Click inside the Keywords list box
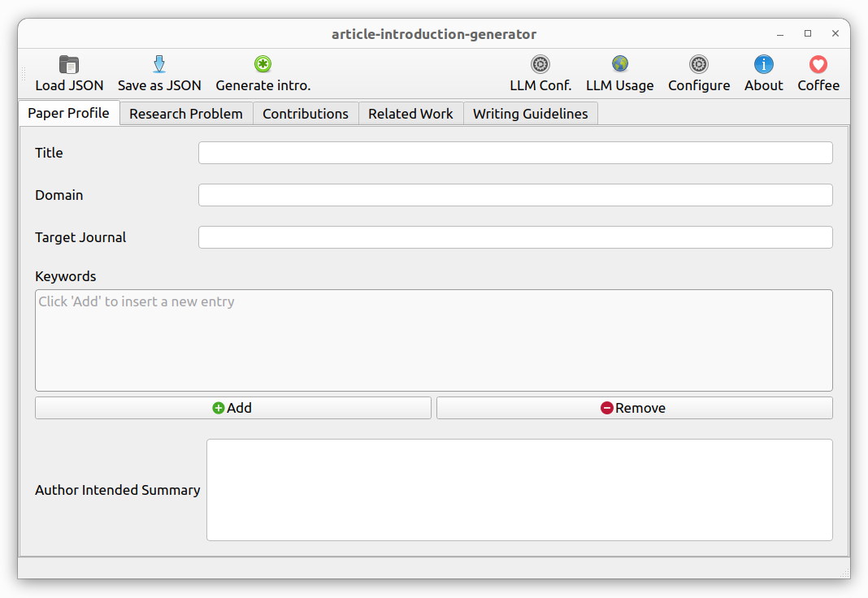The width and height of the screenshot is (868, 598). [x=434, y=340]
